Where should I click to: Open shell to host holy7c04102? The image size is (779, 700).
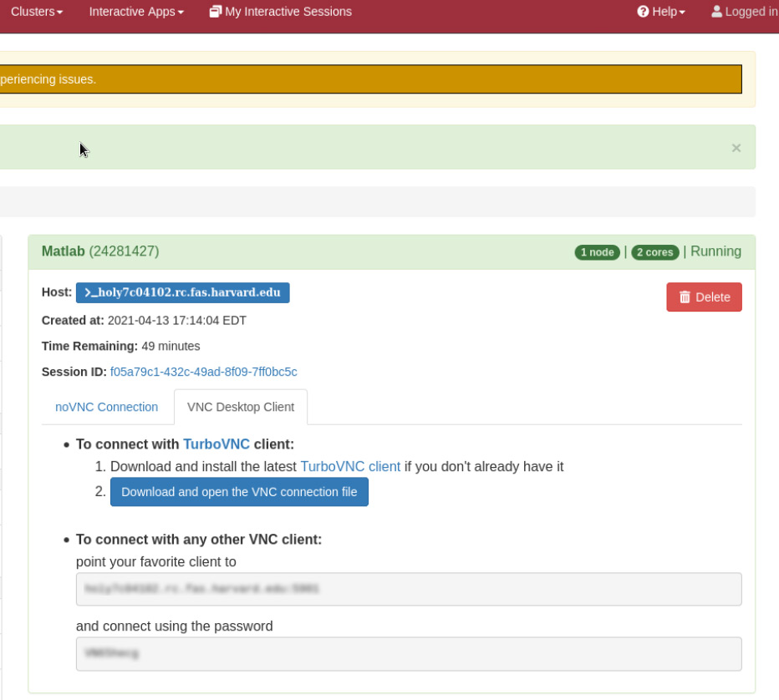click(x=183, y=292)
